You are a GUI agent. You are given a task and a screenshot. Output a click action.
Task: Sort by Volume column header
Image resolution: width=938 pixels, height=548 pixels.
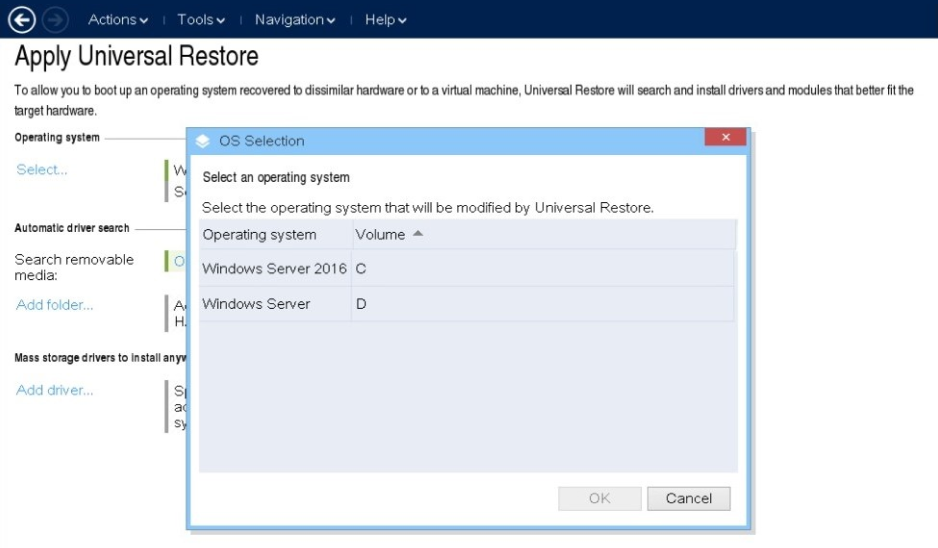(x=544, y=235)
